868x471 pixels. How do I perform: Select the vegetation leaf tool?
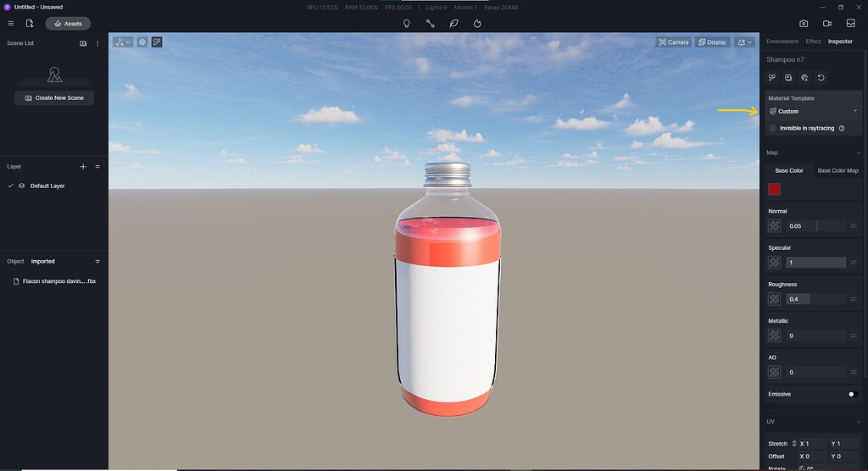click(454, 24)
